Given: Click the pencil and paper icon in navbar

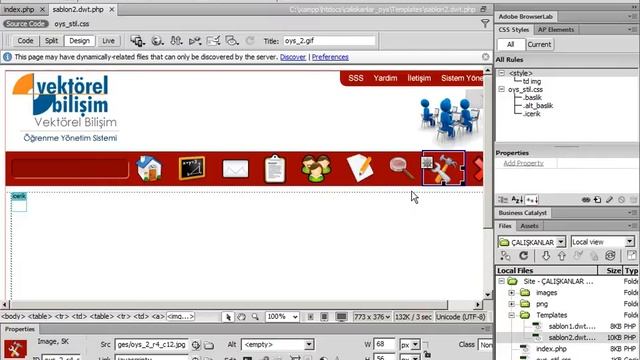Looking at the screenshot, I should pos(360,168).
